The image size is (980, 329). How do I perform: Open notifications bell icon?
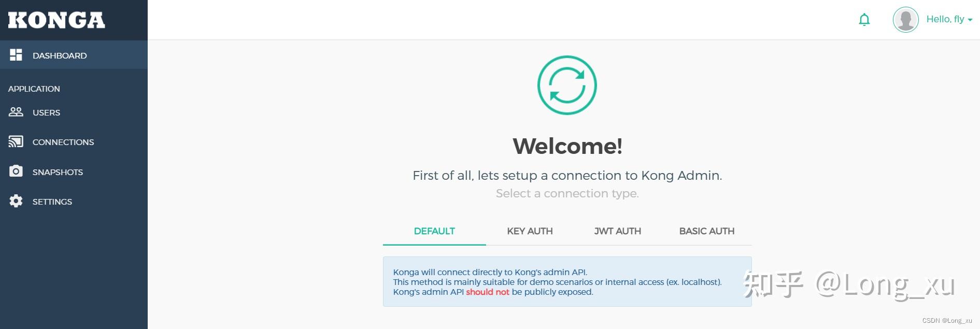(x=864, y=20)
